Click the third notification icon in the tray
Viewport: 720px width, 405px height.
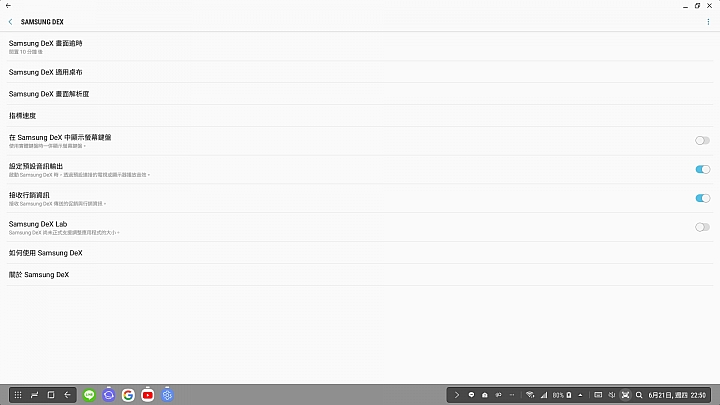tap(498, 395)
